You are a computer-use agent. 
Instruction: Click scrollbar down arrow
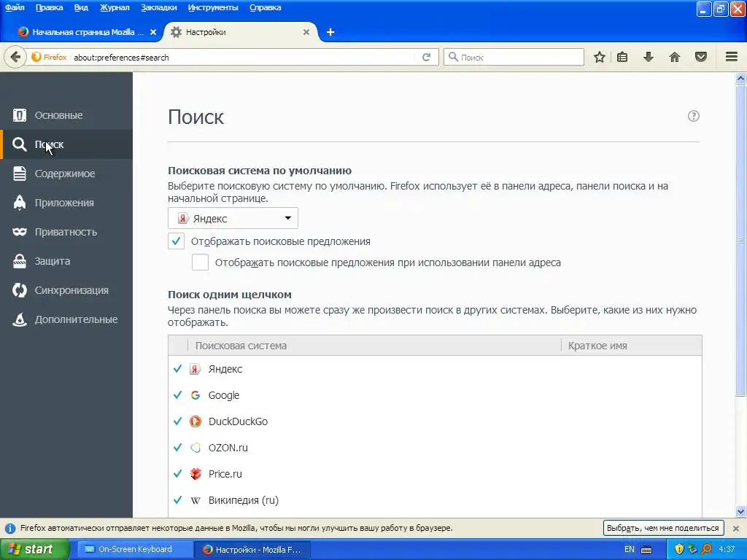tap(741, 512)
